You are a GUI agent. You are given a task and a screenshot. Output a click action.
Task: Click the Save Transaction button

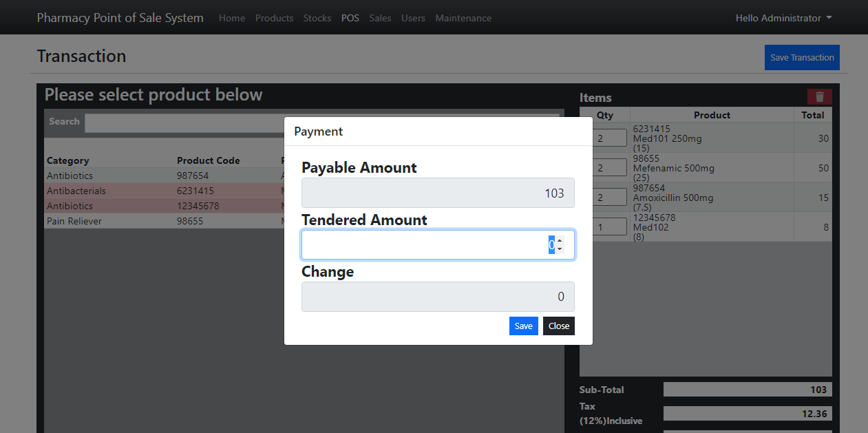click(x=802, y=57)
